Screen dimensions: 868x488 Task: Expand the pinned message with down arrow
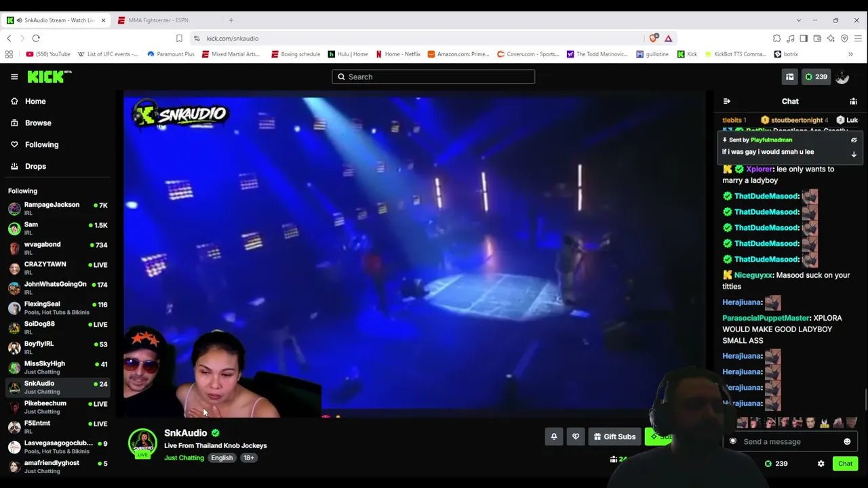pyautogui.click(x=854, y=155)
